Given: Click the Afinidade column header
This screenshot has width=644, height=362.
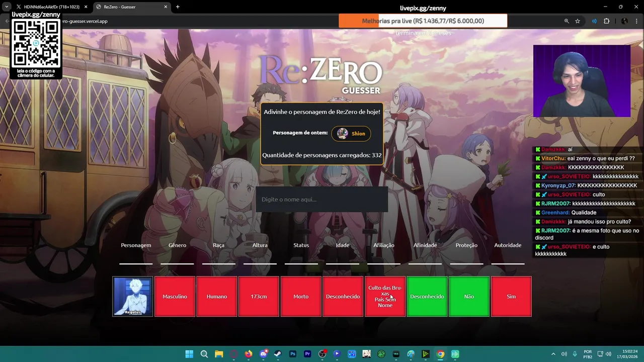Looking at the screenshot, I should click(425, 245).
